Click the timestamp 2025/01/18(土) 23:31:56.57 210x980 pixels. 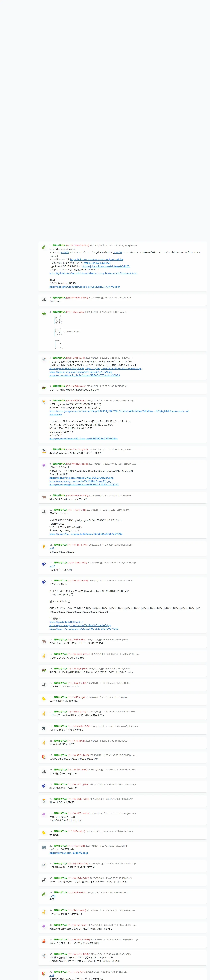[103, 449]
